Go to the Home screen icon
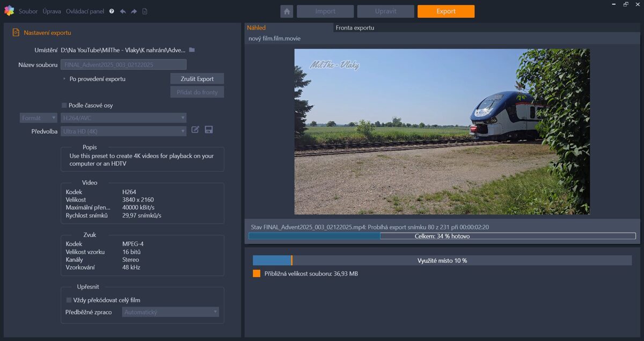Viewport: 644px width, 341px height. (287, 11)
